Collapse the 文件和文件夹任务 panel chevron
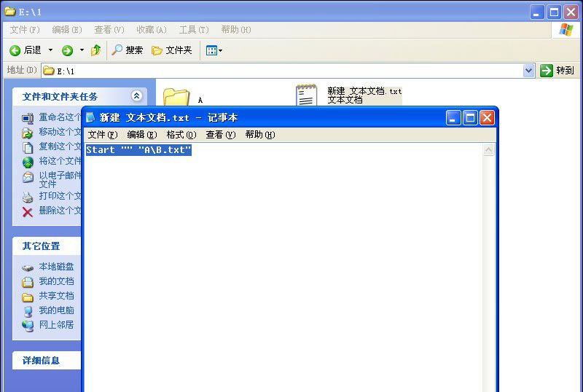 tap(136, 96)
